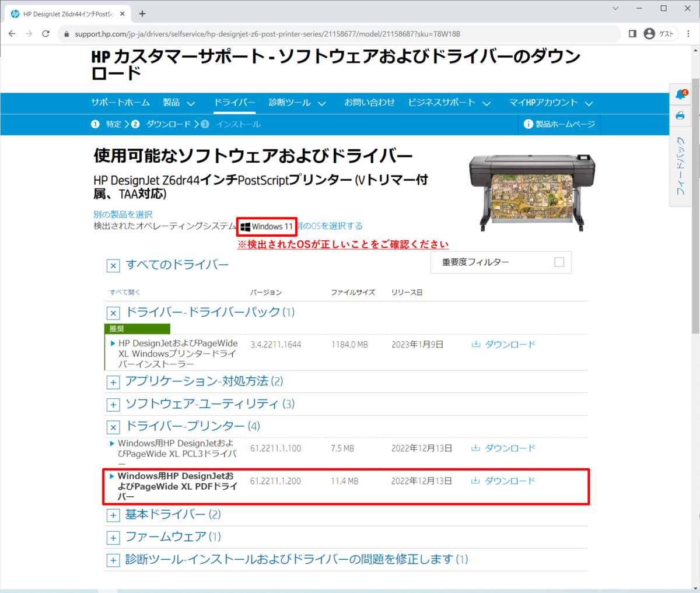Open the 製品 dropdown menu
The image size is (700, 593).
point(178,103)
